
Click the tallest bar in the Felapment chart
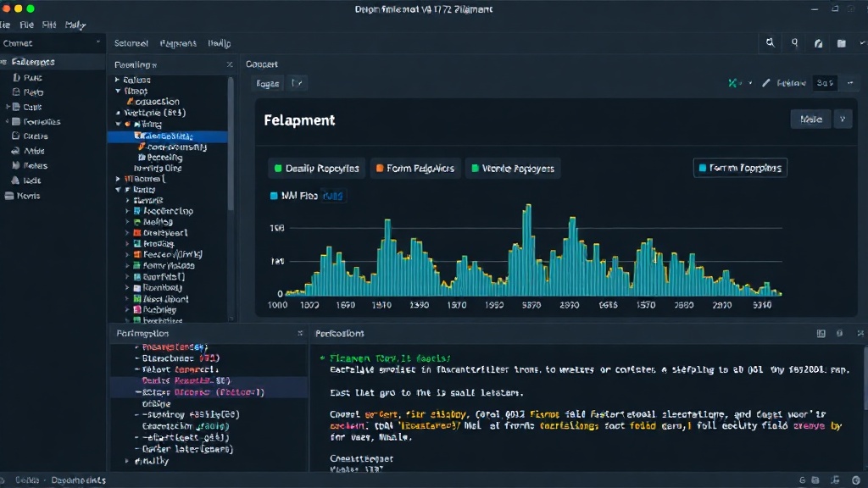click(x=527, y=250)
